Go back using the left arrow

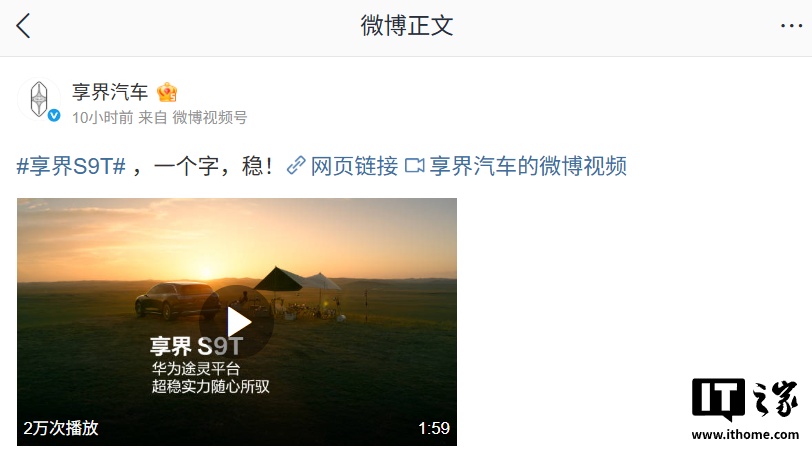point(23,26)
